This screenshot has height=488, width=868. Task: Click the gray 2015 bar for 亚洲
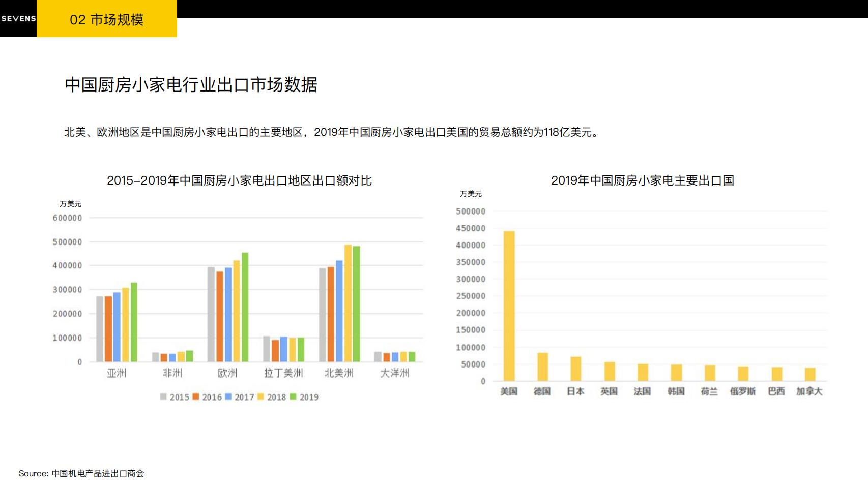[x=100, y=329]
